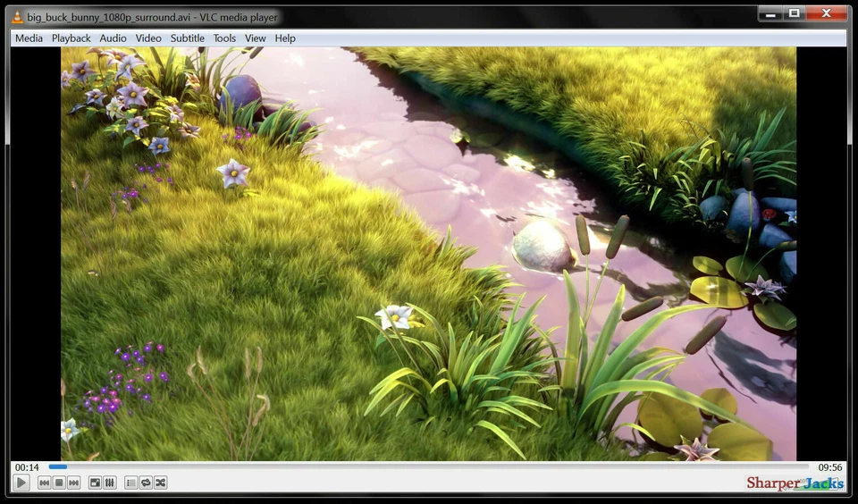Click the Big Buck Bunny video frame
858x504 pixels.
tap(428, 254)
